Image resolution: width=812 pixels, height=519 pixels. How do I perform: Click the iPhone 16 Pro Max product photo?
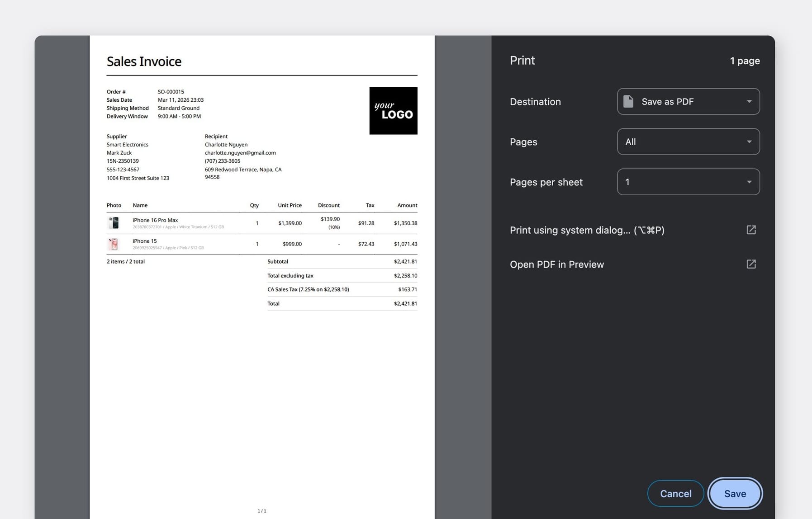pos(114,223)
